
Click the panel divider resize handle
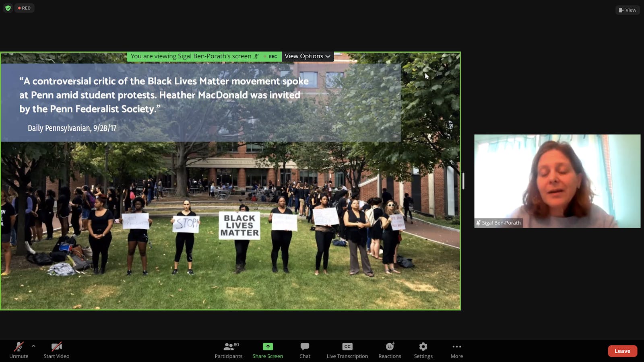[x=463, y=181]
